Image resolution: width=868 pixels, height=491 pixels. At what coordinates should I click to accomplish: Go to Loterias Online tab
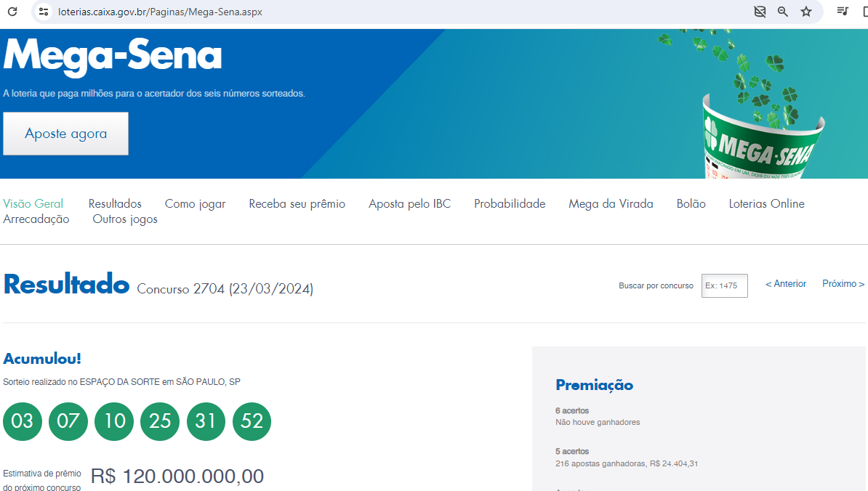click(767, 203)
